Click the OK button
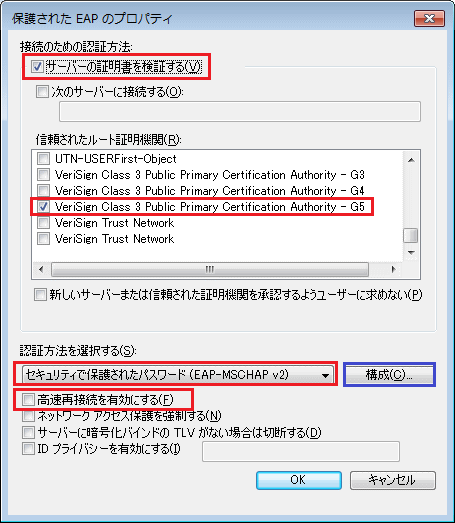 pos(299,480)
